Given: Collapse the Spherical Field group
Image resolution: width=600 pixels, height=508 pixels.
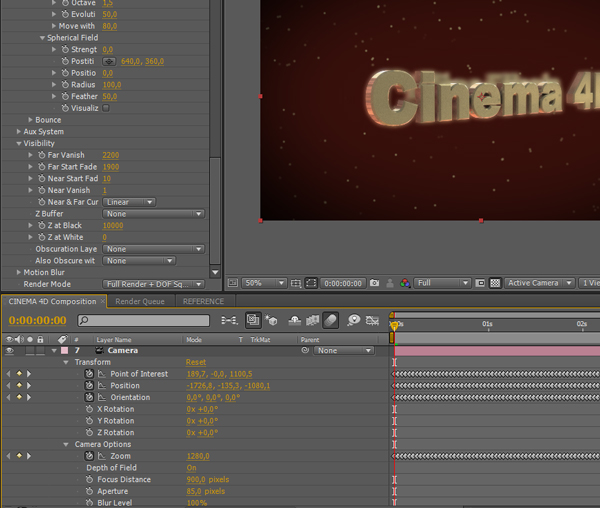Looking at the screenshot, I should coord(42,38).
